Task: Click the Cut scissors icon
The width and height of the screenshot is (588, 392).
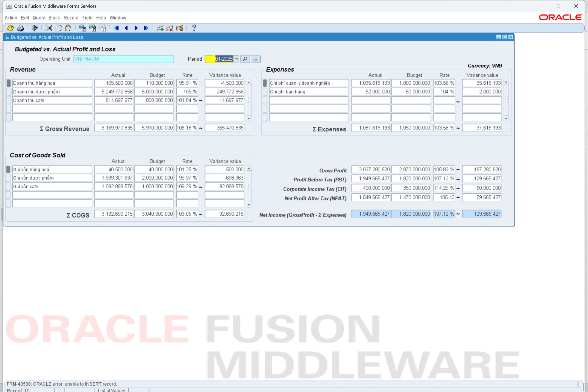Action: pyautogui.click(x=49, y=28)
